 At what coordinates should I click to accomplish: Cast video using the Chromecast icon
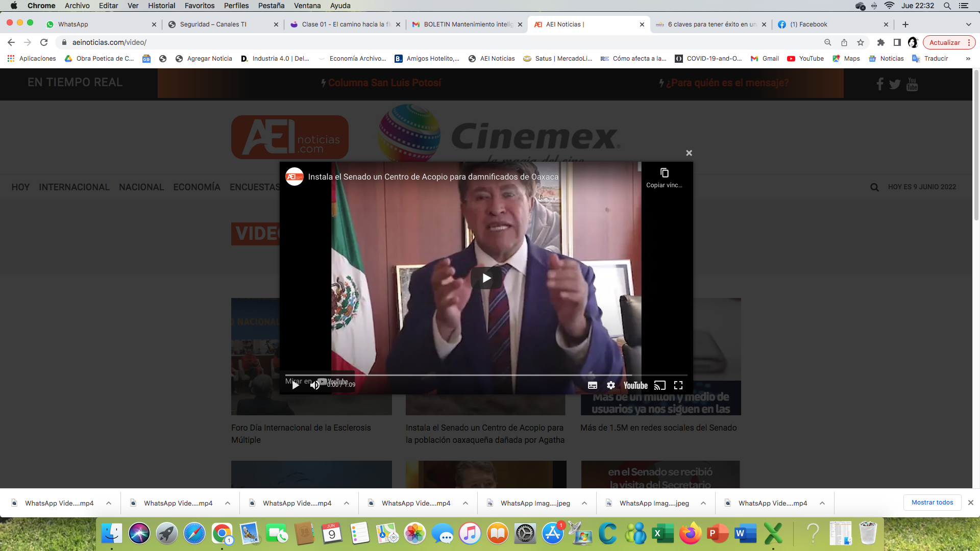point(660,385)
